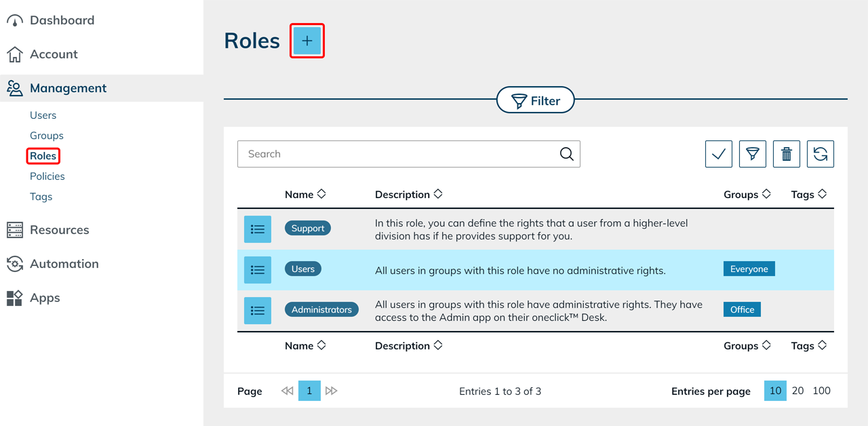Image resolution: width=868 pixels, height=426 pixels.
Task: Click the Users role tag
Action: (x=303, y=269)
